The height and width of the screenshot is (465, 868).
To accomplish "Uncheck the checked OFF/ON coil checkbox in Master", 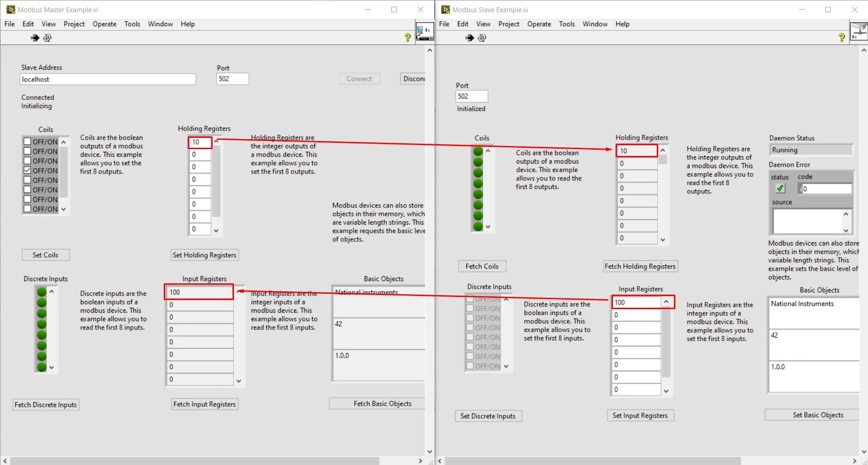I will tap(28, 170).
